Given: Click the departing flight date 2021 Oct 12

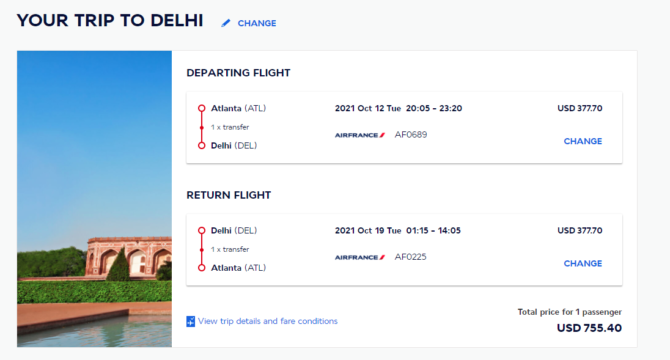Looking at the screenshot, I should (360, 108).
